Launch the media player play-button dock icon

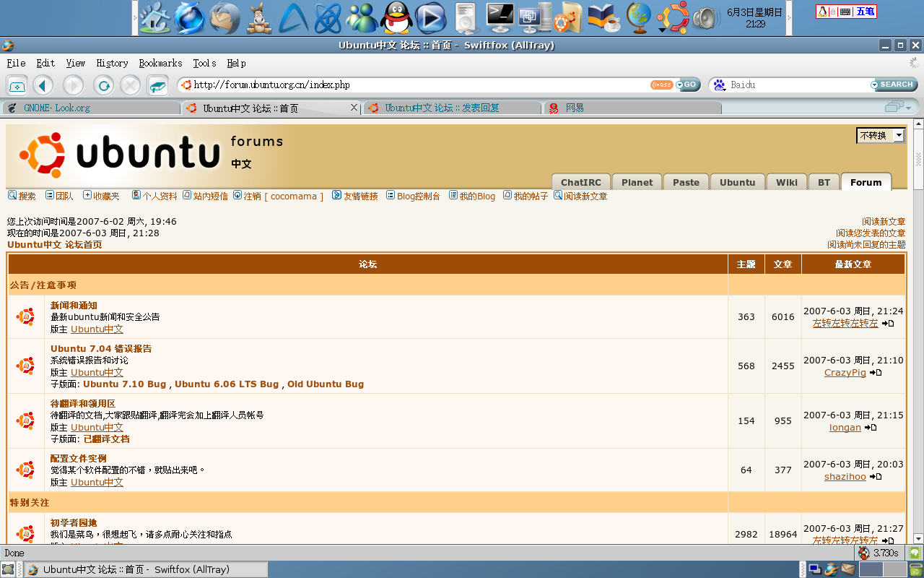430,18
